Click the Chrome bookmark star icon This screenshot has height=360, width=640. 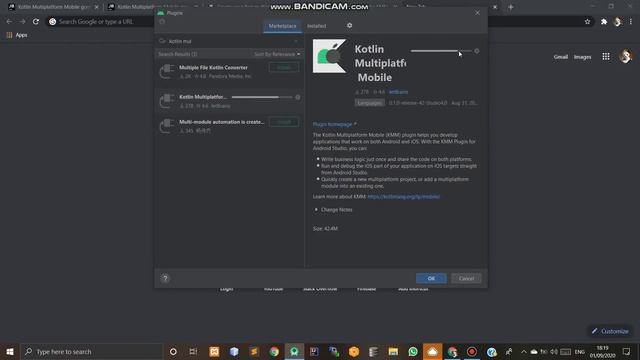[x=587, y=22]
